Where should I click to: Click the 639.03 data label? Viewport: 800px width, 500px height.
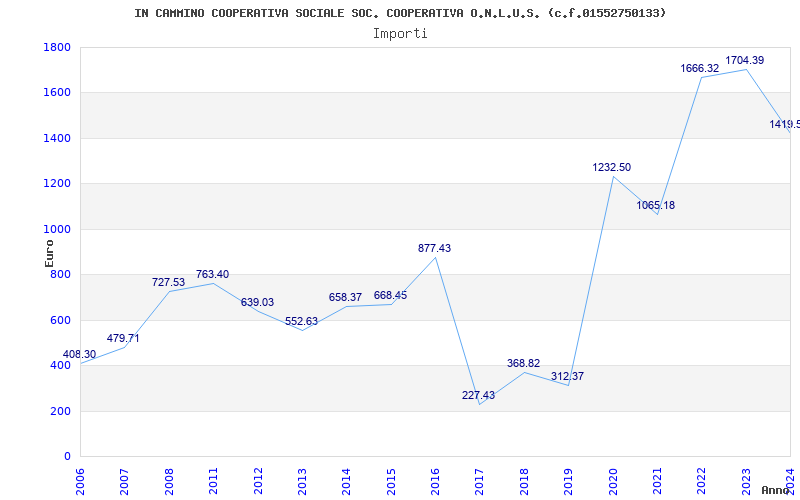pos(257,302)
